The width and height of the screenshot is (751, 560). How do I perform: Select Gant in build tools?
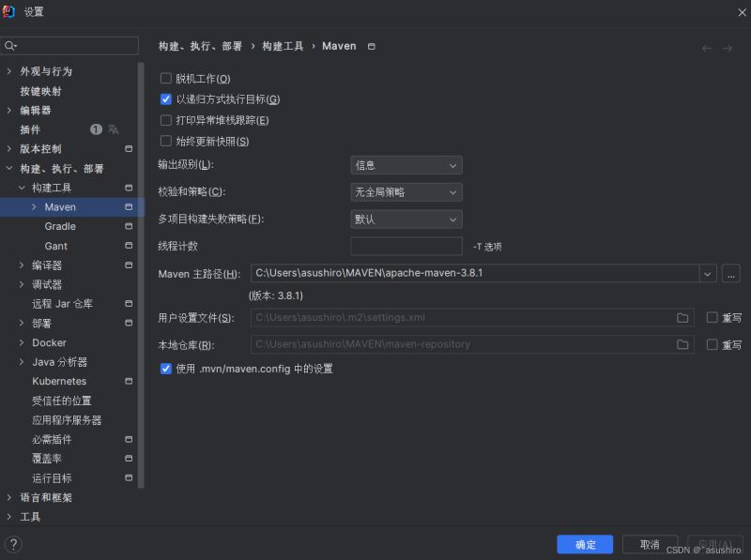click(56, 246)
